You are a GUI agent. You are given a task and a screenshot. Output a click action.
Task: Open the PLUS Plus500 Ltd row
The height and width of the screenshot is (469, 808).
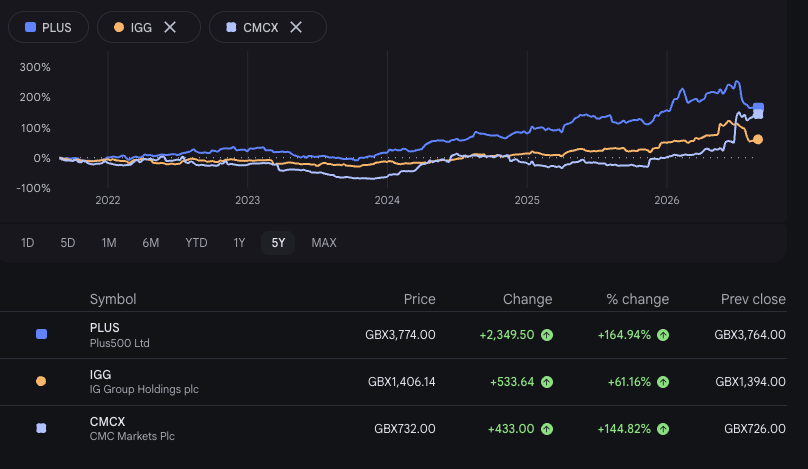coord(393,335)
